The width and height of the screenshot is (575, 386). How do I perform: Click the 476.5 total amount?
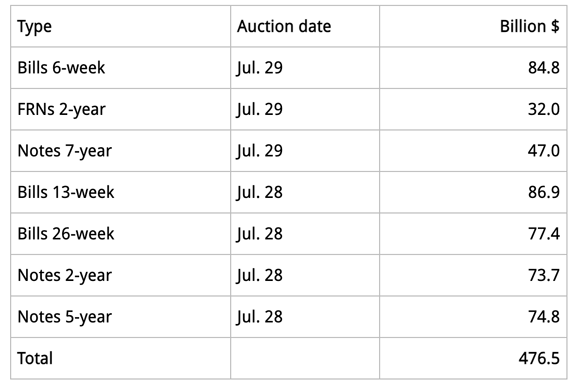(539, 359)
